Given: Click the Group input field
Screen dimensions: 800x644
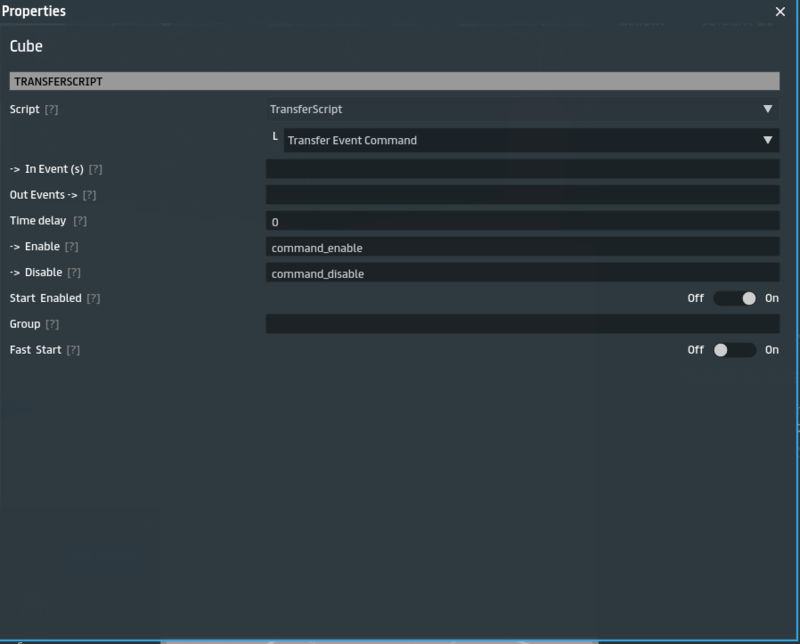Looking at the screenshot, I should click(522, 324).
